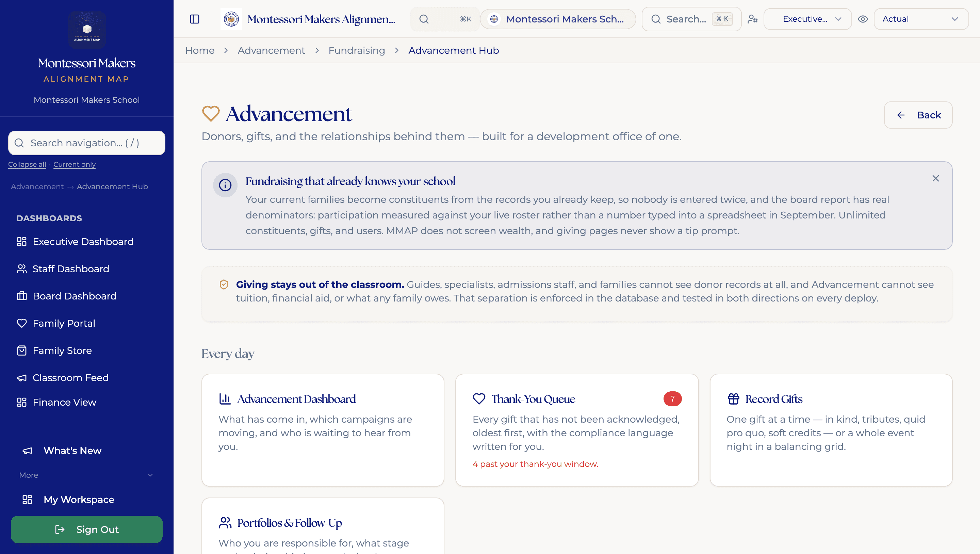The image size is (980, 554).
Task: Click the Search navigation field
Action: coord(87,143)
